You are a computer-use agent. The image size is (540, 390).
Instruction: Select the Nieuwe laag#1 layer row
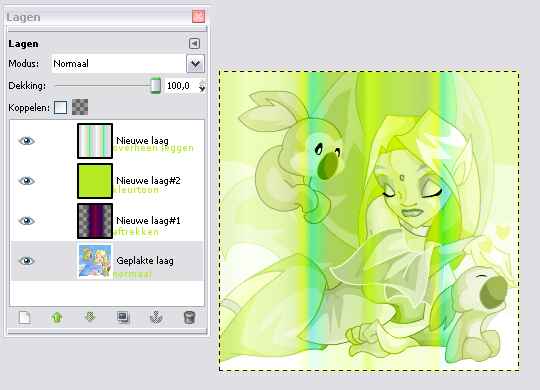[x=107, y=221]
